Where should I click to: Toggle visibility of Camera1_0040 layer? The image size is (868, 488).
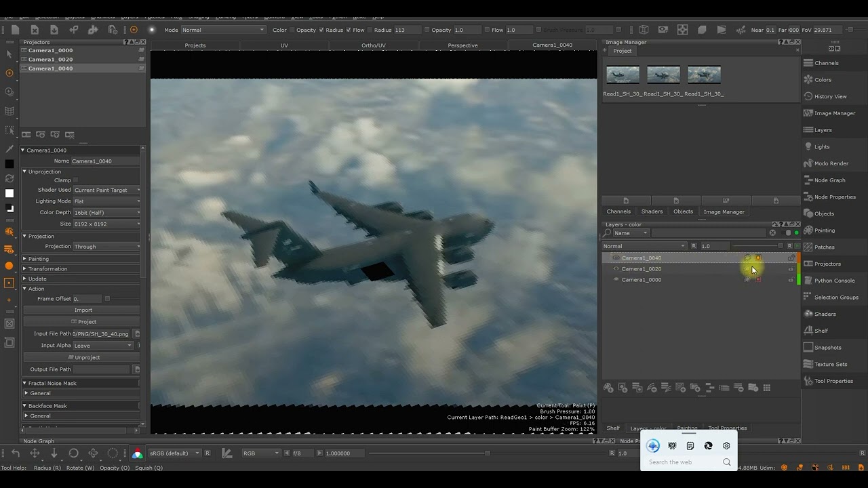[x=616, y=258]
